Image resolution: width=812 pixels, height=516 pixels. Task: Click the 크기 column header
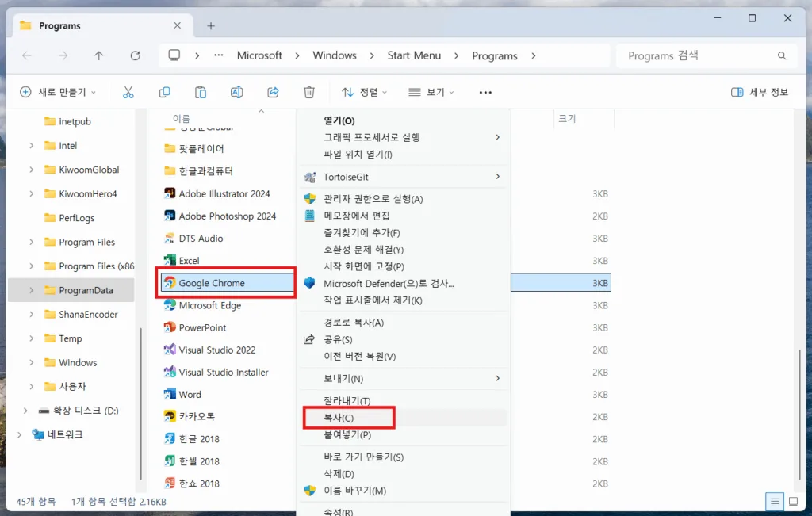pyautogui.click(x=567, y=119)
